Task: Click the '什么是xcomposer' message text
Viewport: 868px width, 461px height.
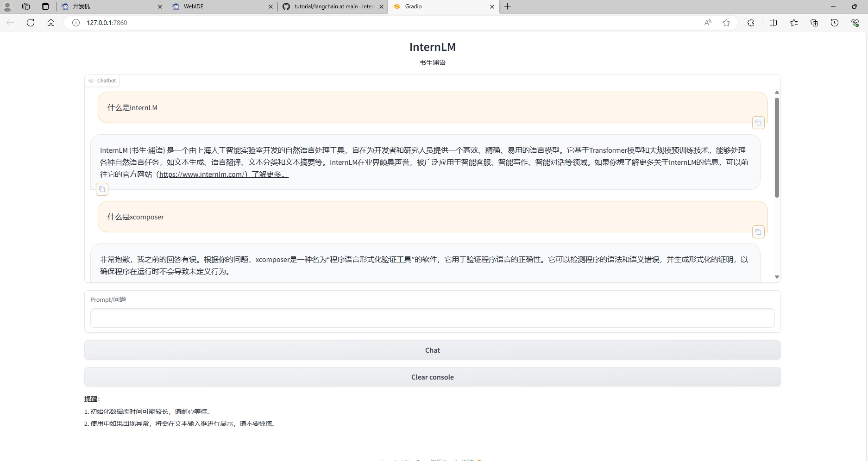Action: point(136,217)
